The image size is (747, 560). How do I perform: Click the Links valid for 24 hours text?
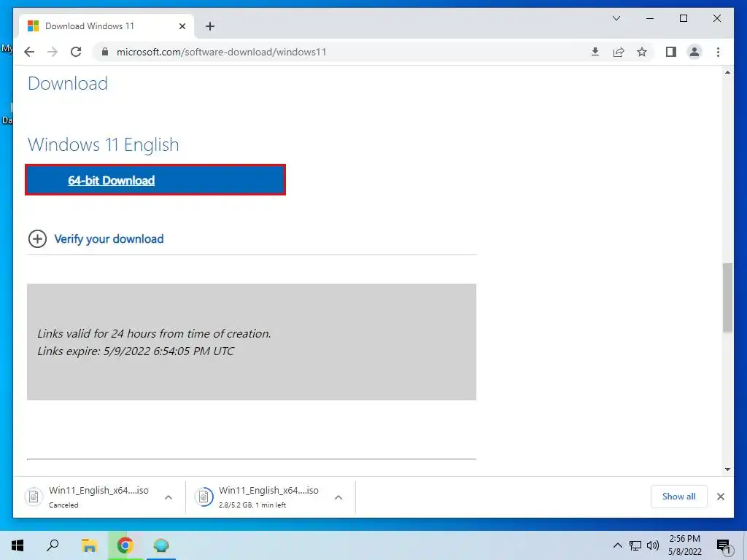coord(154,334)
